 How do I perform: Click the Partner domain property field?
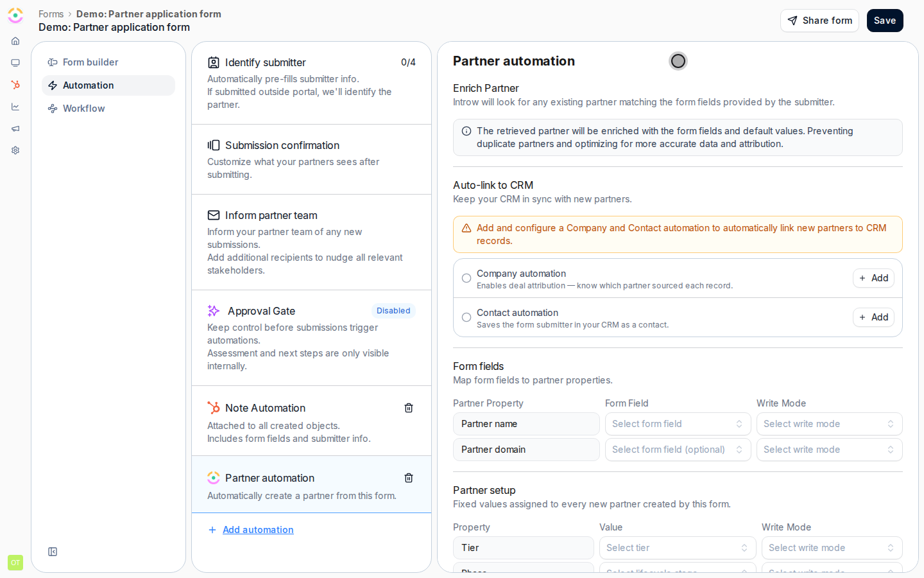tap(526, 450)
